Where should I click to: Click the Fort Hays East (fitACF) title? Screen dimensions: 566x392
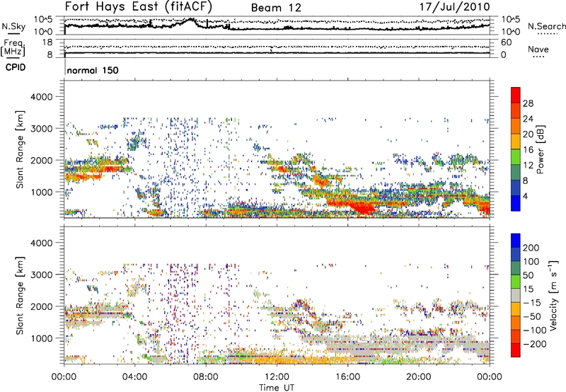click(139, 8)
